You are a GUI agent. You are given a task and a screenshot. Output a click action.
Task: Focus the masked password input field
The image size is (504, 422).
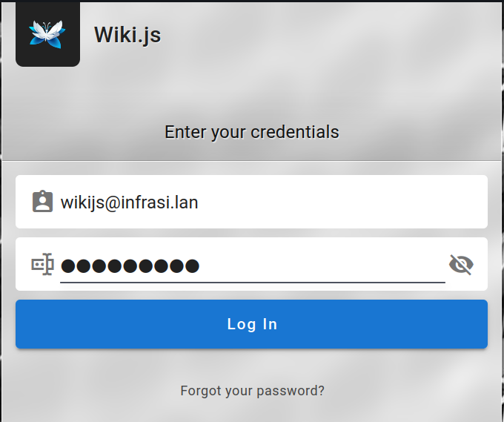252,266
